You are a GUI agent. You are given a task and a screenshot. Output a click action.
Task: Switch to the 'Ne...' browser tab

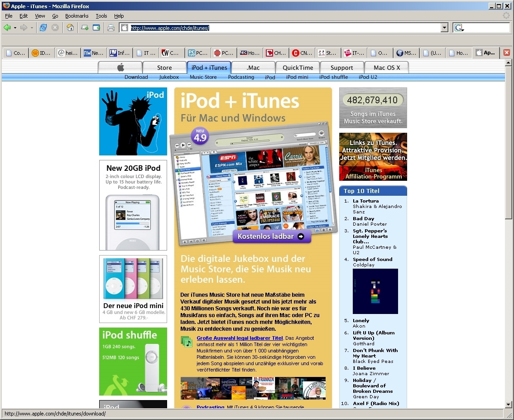pos(93,53)
